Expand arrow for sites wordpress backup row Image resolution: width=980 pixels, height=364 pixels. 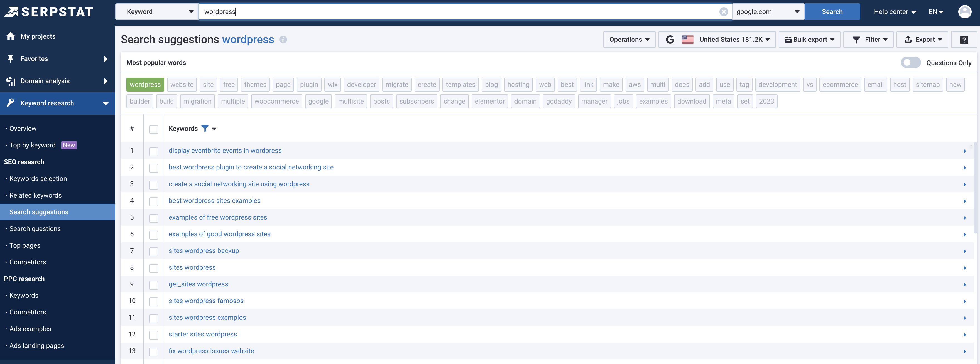point(965,251)
